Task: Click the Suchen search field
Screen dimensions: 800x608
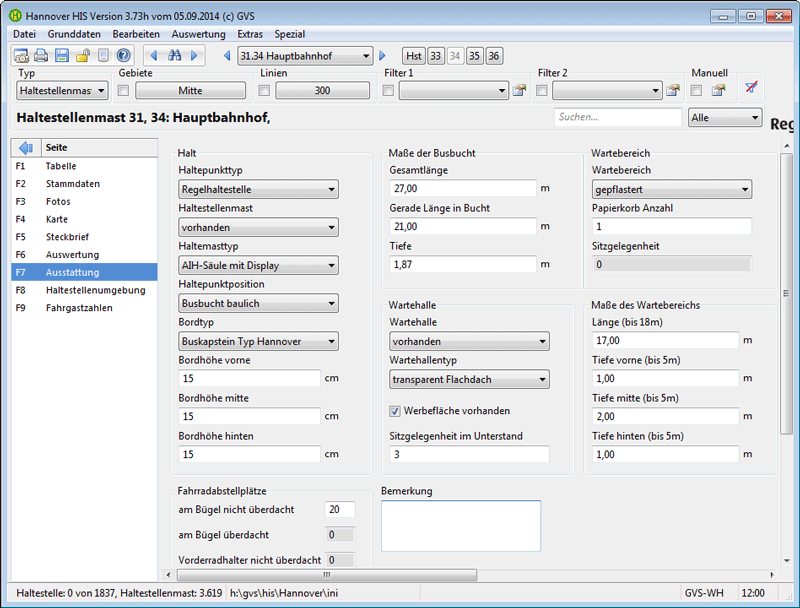Action: pyautogui.click(x=617, y=117)
